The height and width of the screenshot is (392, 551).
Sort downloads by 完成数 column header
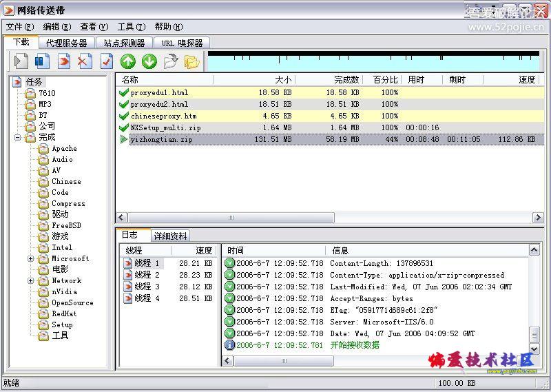tap(329, 80)
